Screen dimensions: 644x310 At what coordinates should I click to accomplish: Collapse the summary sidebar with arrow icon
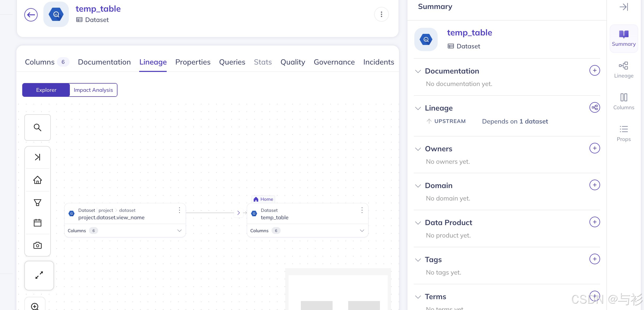coord(624,7)
